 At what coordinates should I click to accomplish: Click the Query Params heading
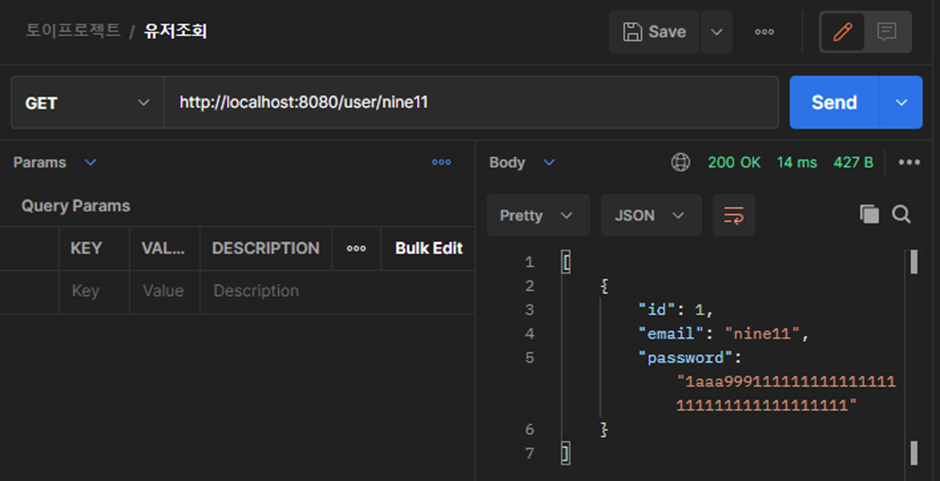tap(76, 206)
